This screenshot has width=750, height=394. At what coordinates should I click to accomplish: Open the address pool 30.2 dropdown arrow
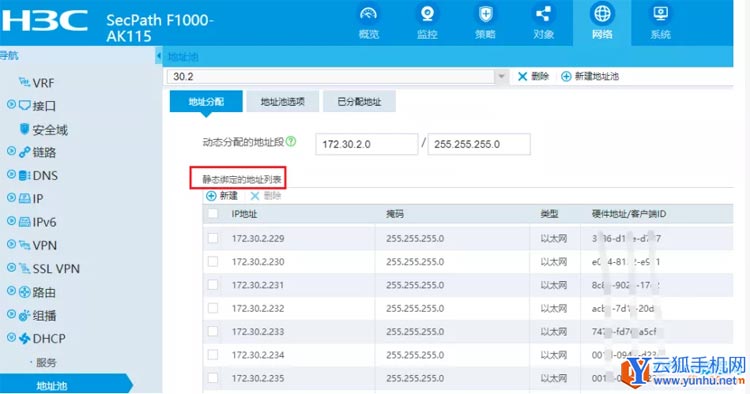(501, 77)
